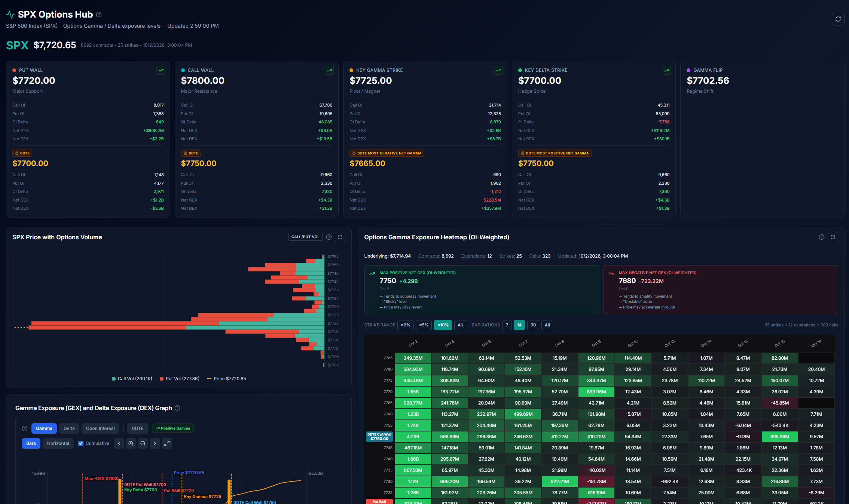This screenshot has height=504, width=849.
Task: Open the Key Delta Strike trend icon
Action: pyautogui.click(x=666, y=70)
